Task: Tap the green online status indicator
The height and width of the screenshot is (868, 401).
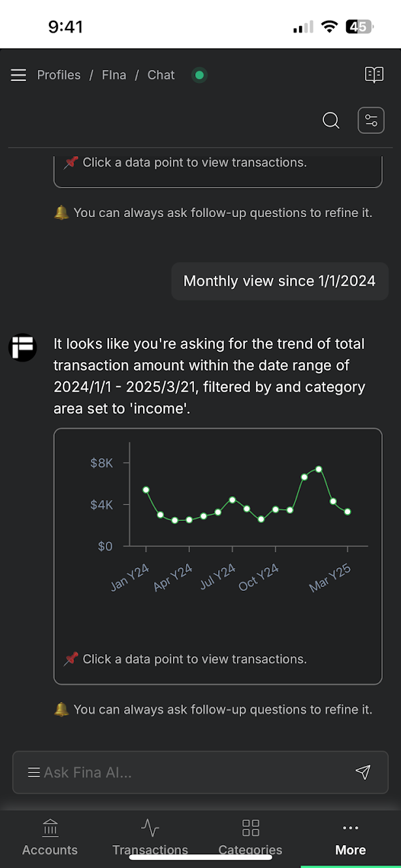Action: coord(200,75)
